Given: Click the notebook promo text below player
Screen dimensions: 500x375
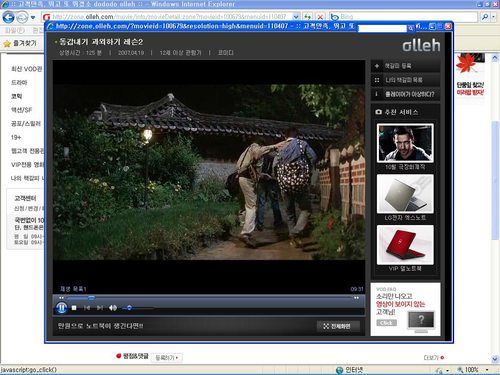Looking at the screenshot, I should (100, 326).
